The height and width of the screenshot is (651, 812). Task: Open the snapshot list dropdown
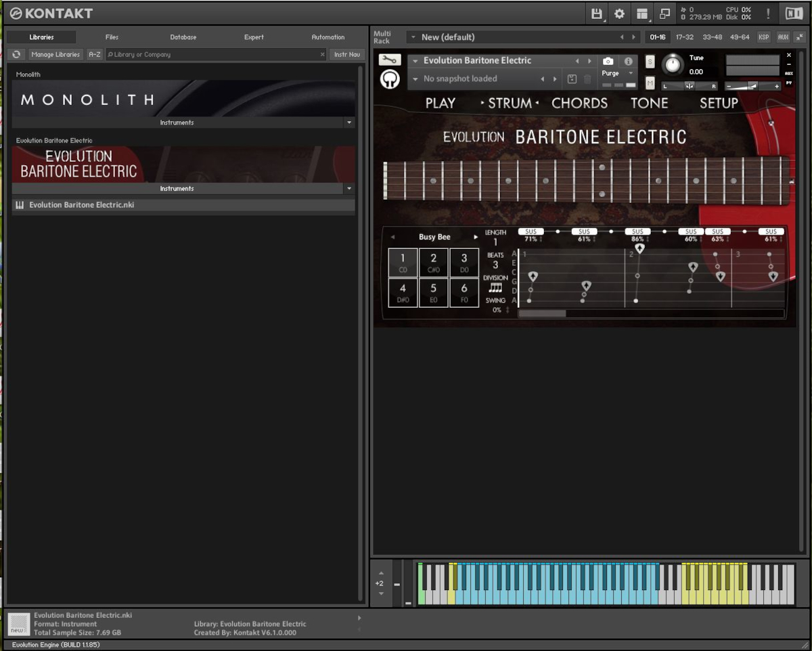(415, 79)
